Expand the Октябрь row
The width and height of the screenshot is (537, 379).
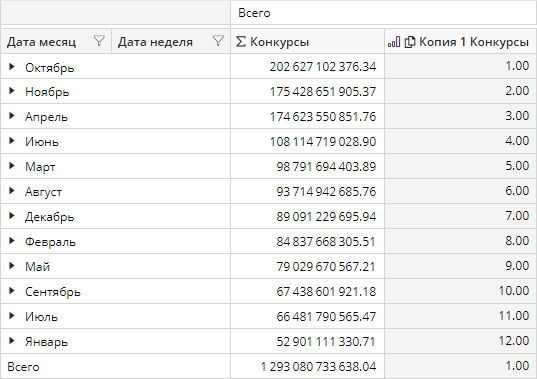(x=12, y=67)
